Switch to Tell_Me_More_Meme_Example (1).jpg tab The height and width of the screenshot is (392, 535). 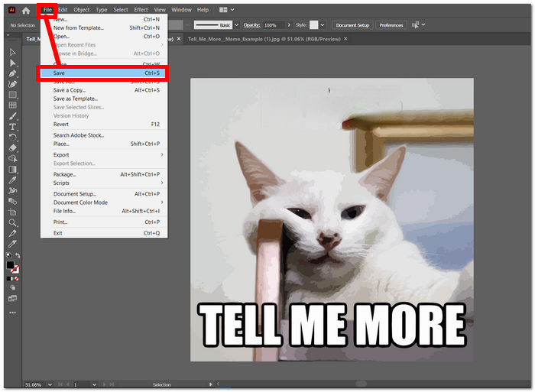pyautogui.click(x=264, y=39)
